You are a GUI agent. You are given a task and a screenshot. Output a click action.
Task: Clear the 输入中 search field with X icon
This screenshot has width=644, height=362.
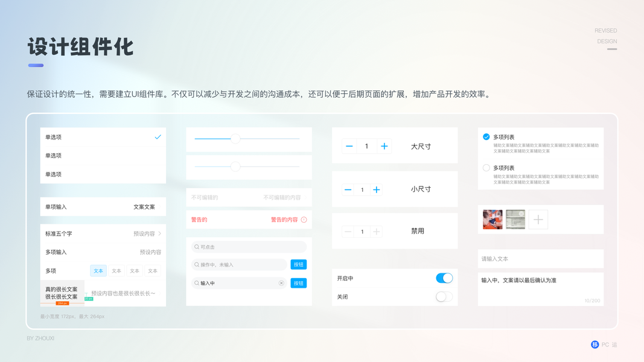pyautogui.click(x=281, y=283)
